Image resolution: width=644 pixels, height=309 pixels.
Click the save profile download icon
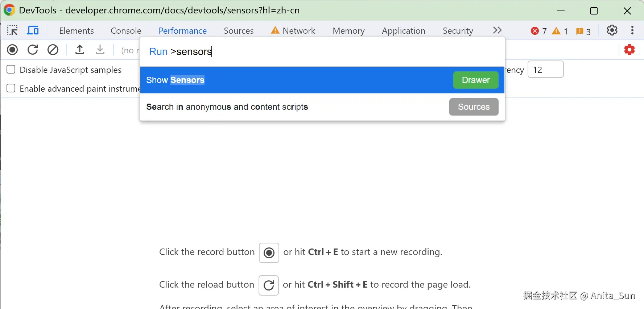100,50
